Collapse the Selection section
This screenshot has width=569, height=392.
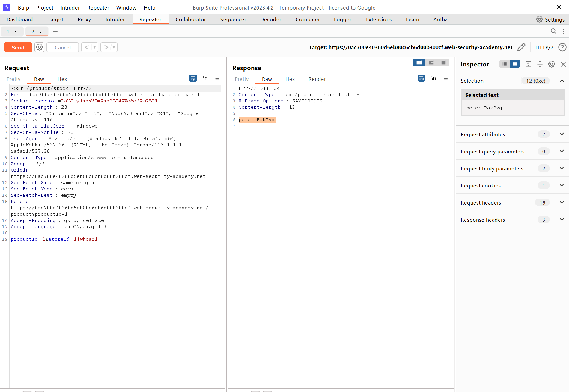pyautogui.click(x=562, y=81)
